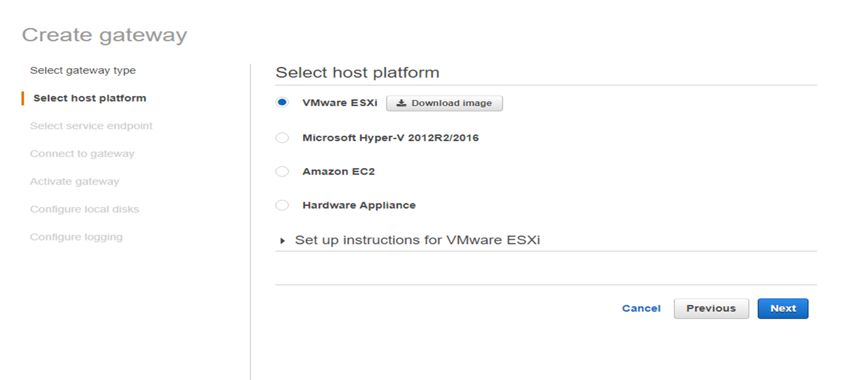The height and width of the screenshot is (380, 868).
Task: Click the Cancel link
Action: point(641,308)
